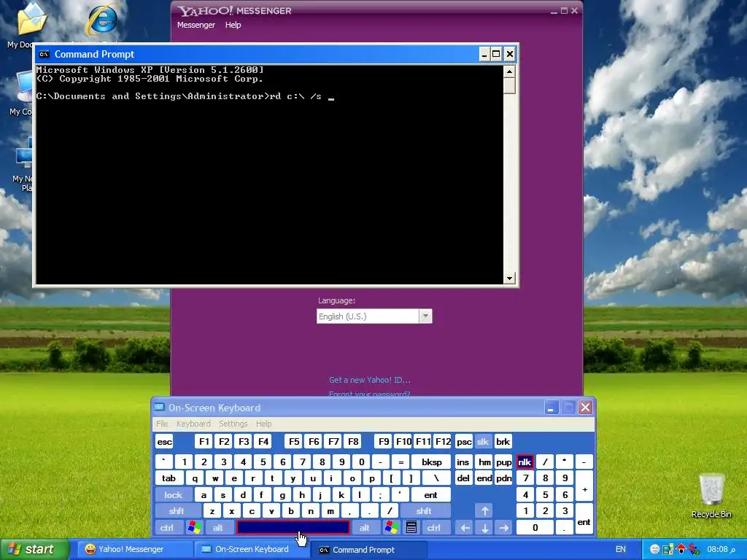The height and width of the screenshot is (560, 747).
Task: Click the application menu key on the keyboard
Action: 411,528
